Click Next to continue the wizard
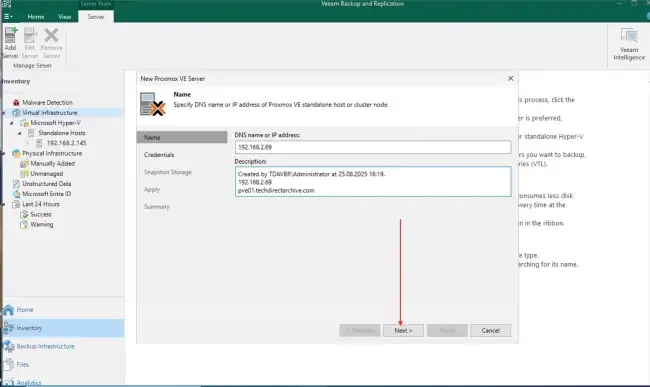 pos(403,331)
